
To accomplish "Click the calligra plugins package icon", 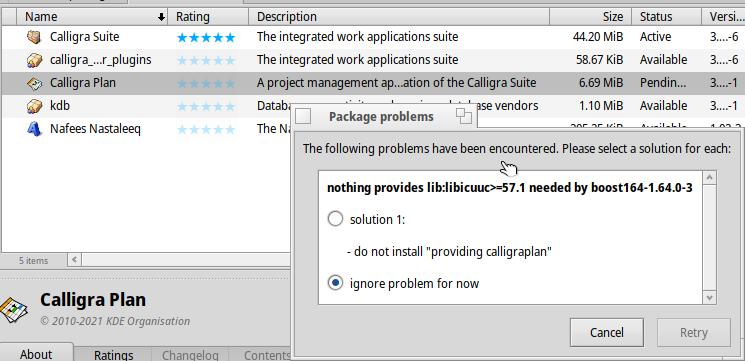I will pos(34,60).
